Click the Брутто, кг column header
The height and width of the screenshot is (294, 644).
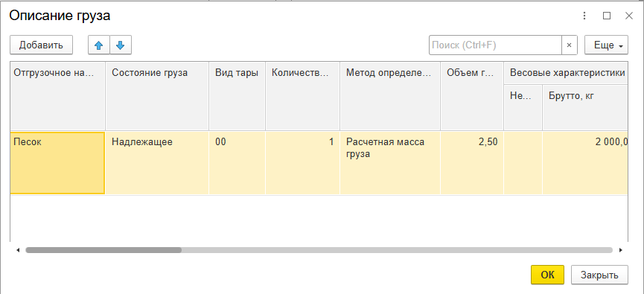point(585,108)
